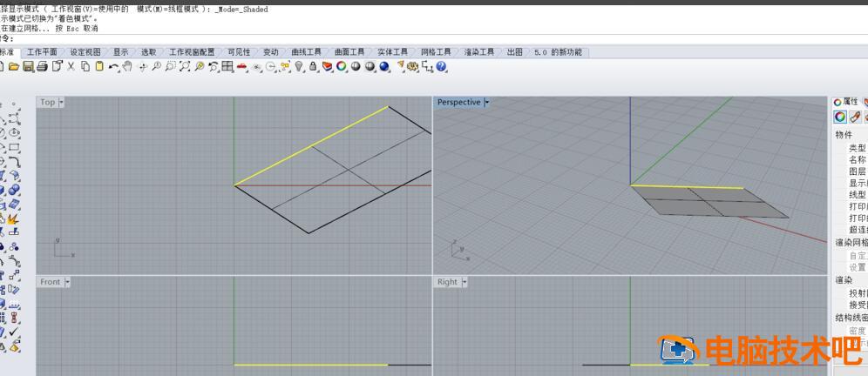Click the Zoom Selected icon
Screen dimensions: 868x376
(x=200, y=66)
